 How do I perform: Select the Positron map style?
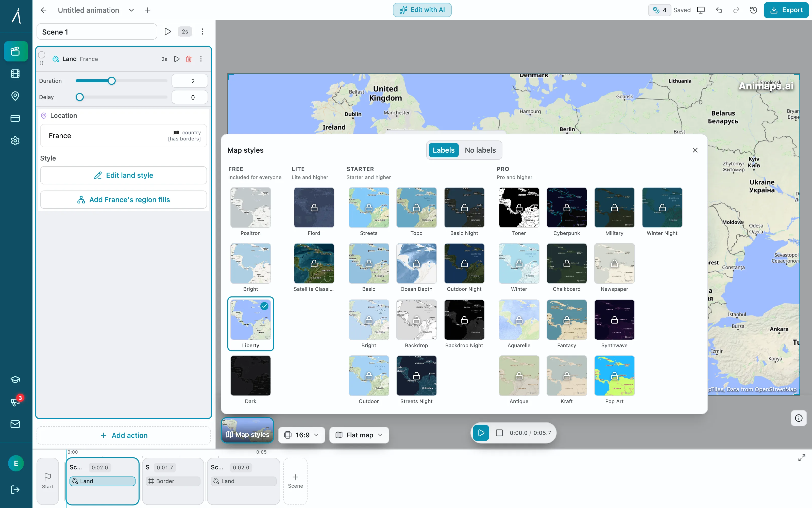coord(251,212)
